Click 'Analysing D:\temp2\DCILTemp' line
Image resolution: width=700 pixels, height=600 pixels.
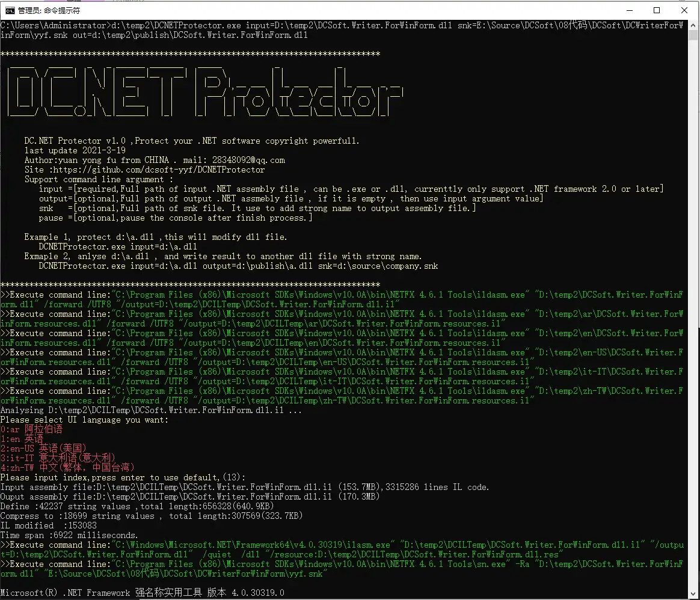click(151, 410)
